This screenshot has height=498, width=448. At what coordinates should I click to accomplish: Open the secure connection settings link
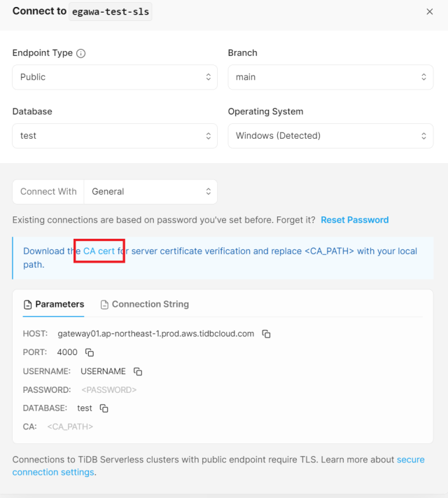218,466
